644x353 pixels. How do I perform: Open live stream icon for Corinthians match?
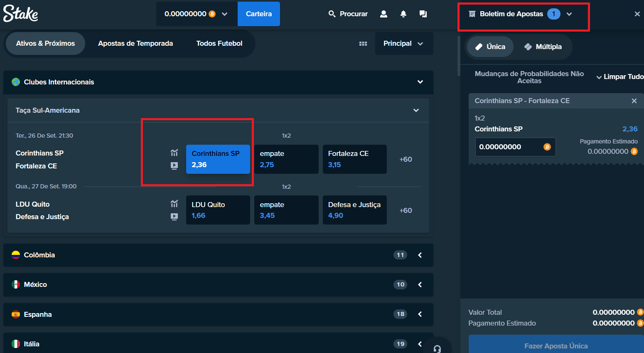pyautogui.click(x=174, y=165)
